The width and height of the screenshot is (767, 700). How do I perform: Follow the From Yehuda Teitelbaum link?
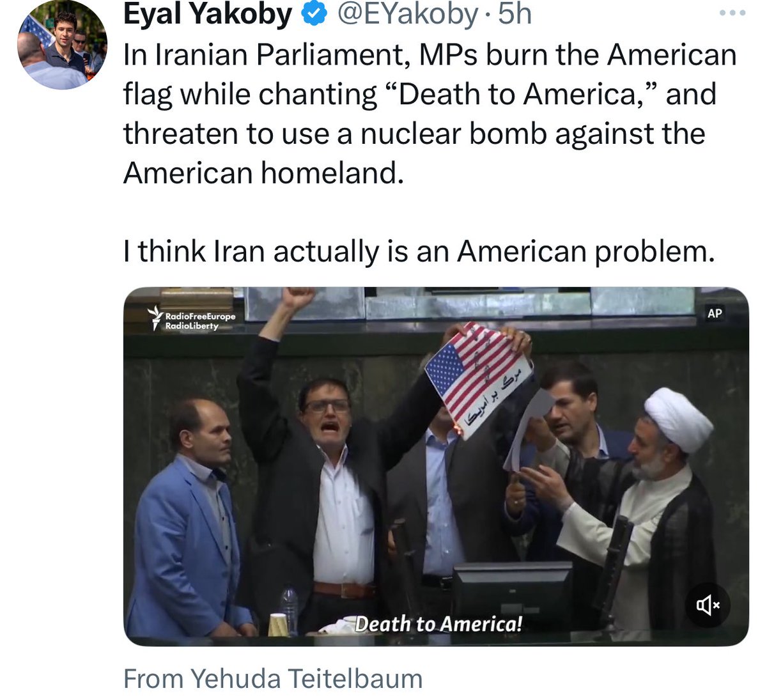tap(273, 679)
